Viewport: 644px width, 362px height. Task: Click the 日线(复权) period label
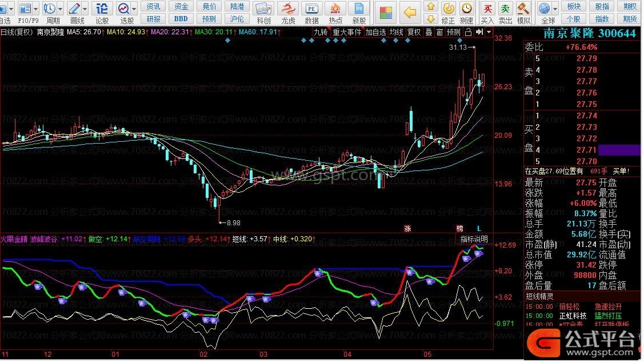[x=17, y=32]
